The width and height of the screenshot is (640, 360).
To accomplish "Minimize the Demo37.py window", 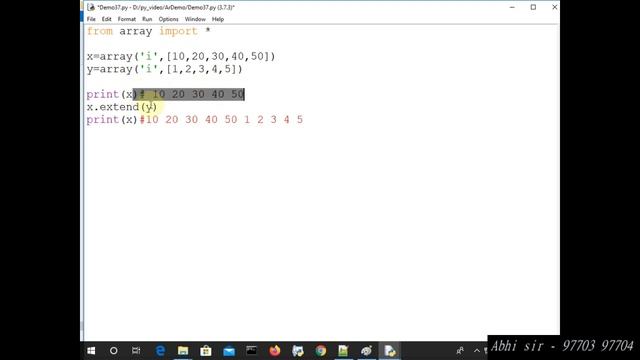I will pyautogui.click(x=512, y=7).
